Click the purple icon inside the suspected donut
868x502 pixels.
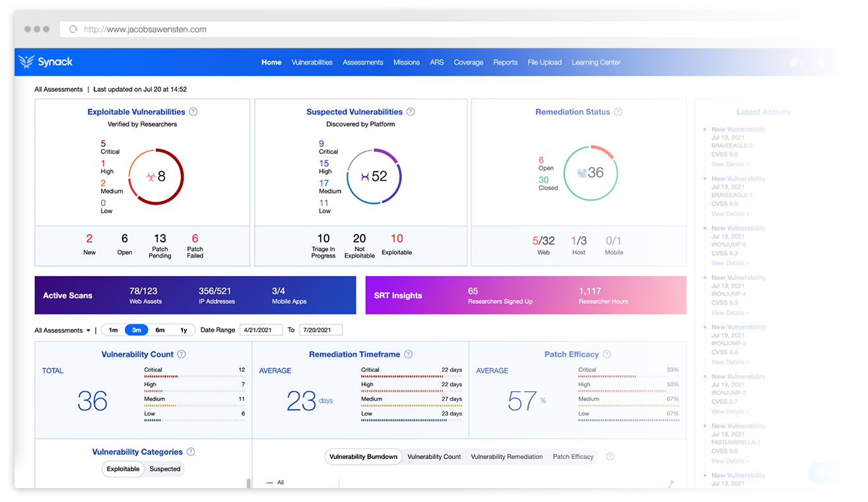coord(365,176)
